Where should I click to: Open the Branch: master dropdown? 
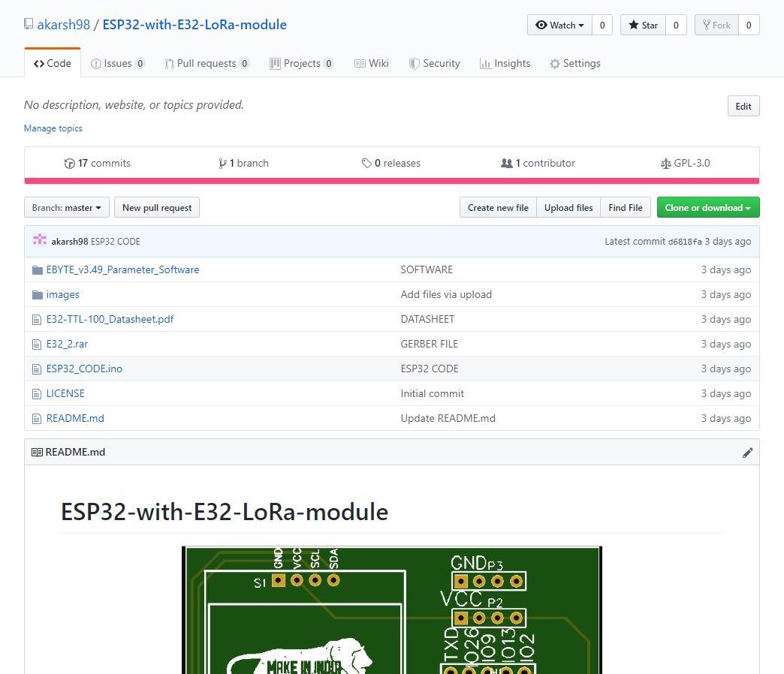pyautogui.click(x=66, y=207)
